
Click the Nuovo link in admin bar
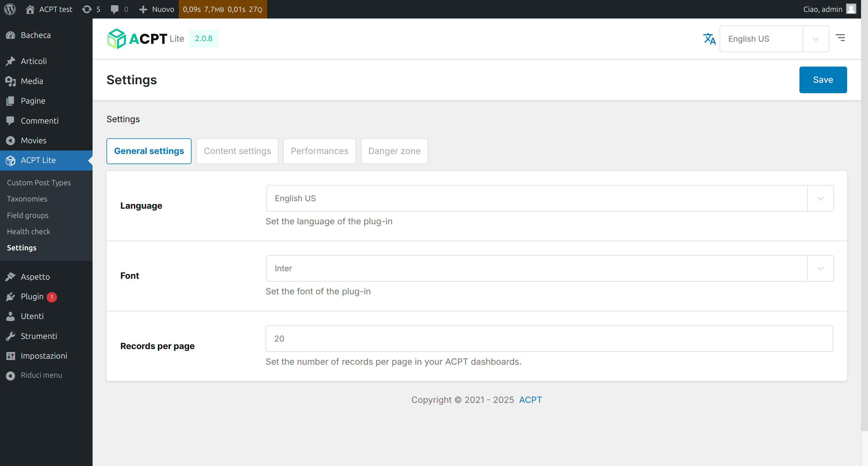click(x=163, y=9)
